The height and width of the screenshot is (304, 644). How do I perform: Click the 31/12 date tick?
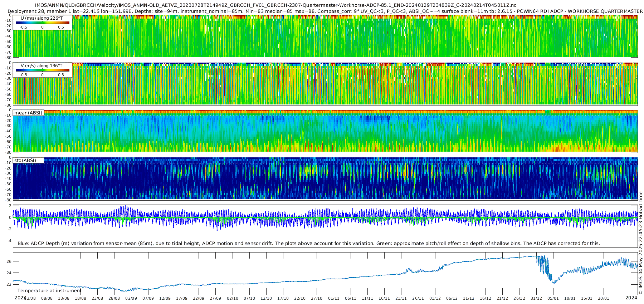536,298
